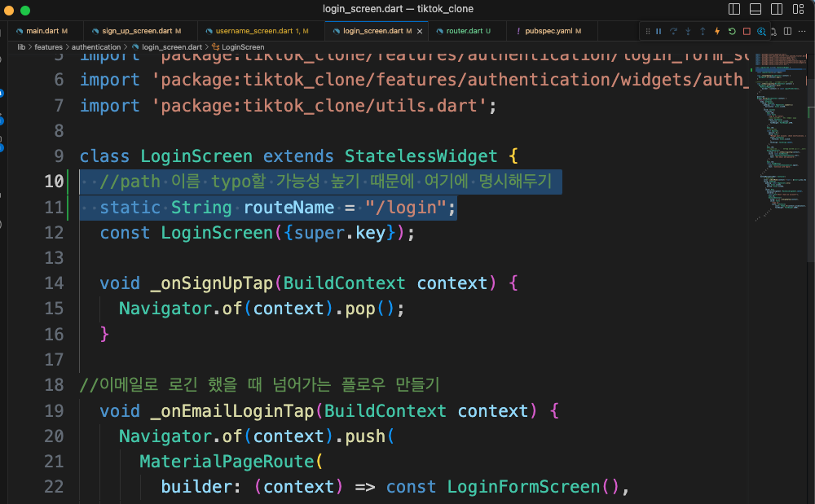Image resolution: width=815 pixels, height=504 pixels.
Task: Stop debugging with the red square
Action: coord(747,31)
